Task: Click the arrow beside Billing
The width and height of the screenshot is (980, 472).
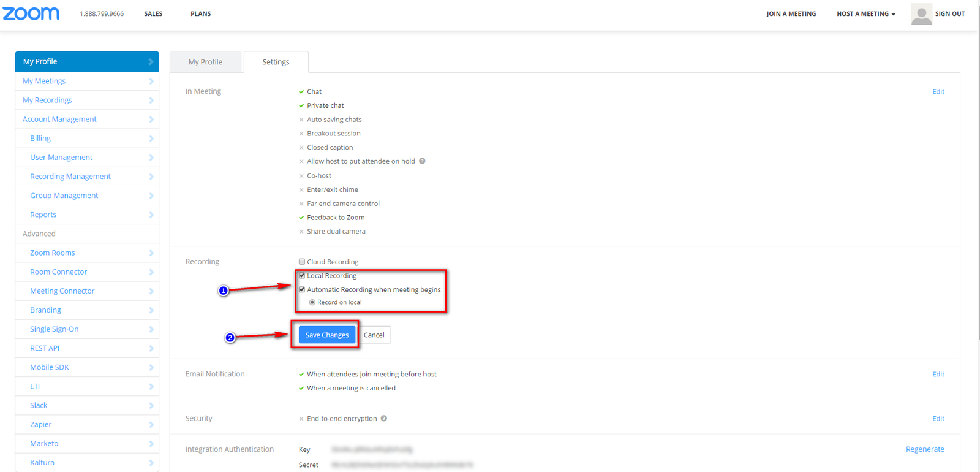Action: tap(151, 139)
